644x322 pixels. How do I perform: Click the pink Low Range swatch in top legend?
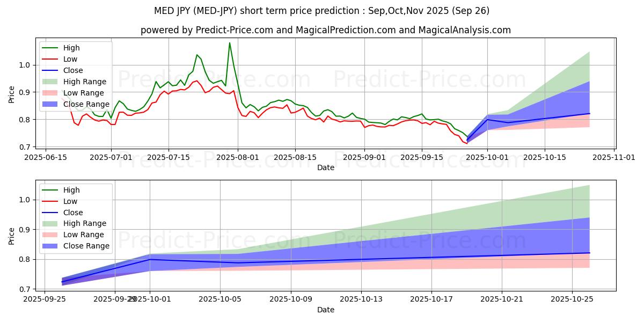click(51, 93)
